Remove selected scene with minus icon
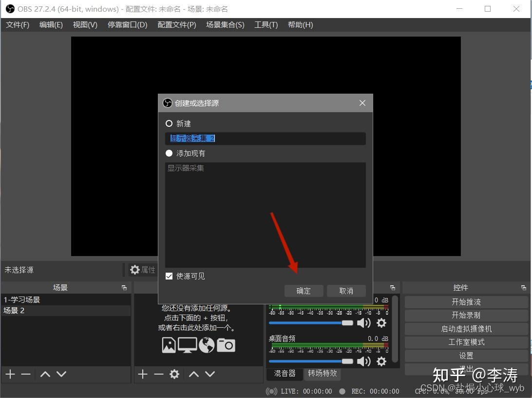The width and height of the screenshot is (532, 398). 26,374
